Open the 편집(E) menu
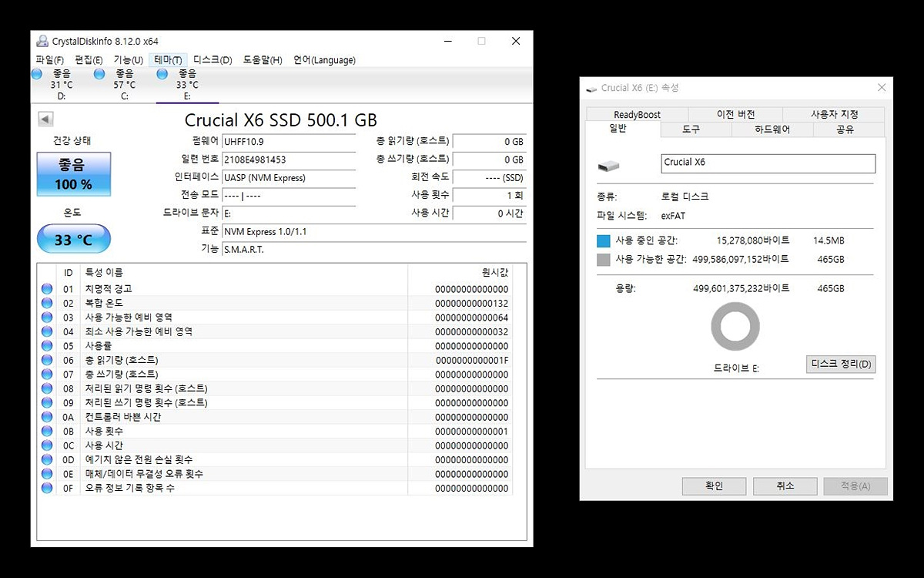Viewport: 924px width, 578px height. tap(89, 60)
